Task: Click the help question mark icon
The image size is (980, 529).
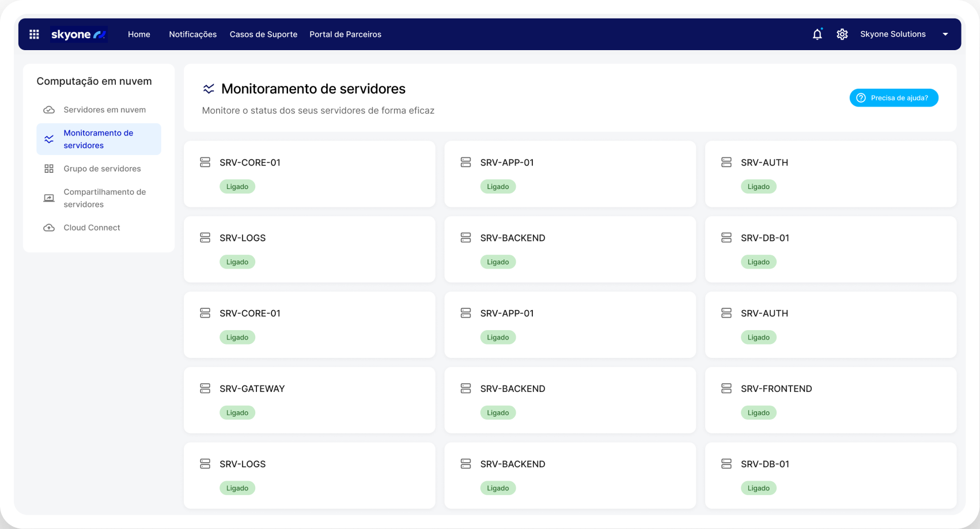Action: tap(861, 97)
